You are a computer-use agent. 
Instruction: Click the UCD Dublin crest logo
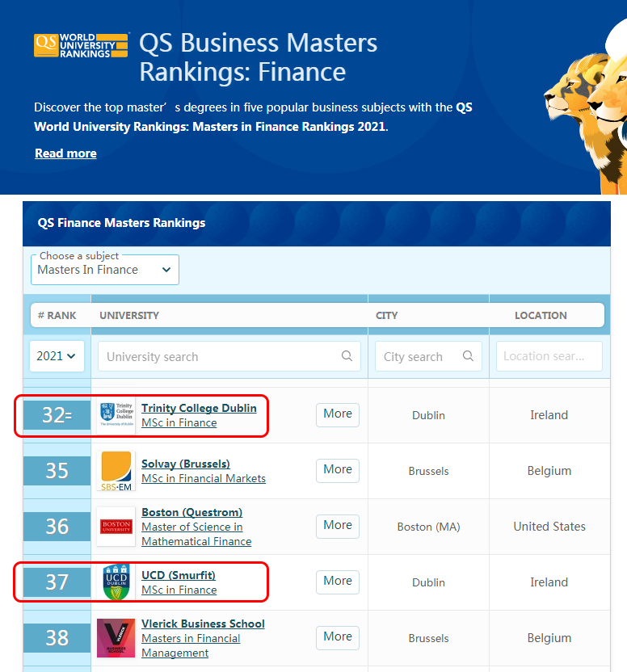click(x=116, y=582)
